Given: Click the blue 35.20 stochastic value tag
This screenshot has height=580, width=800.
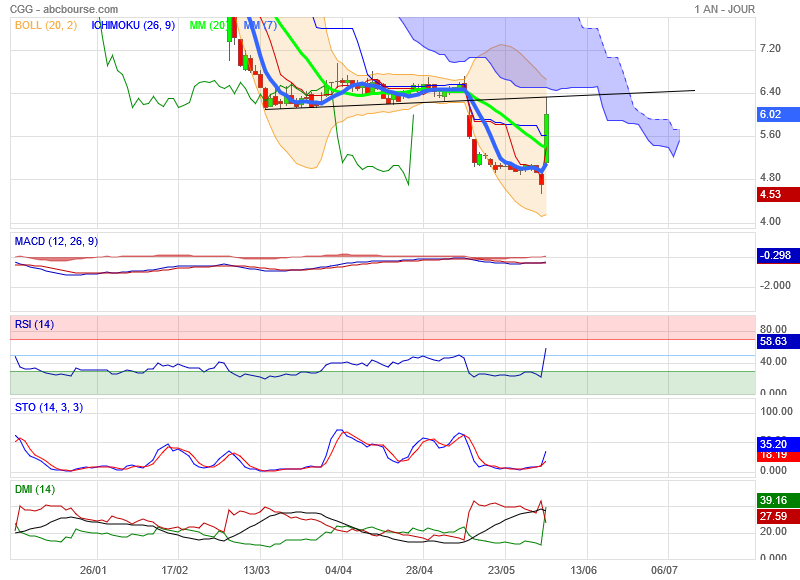Looking at the screenshot, I should coord(778,444).
